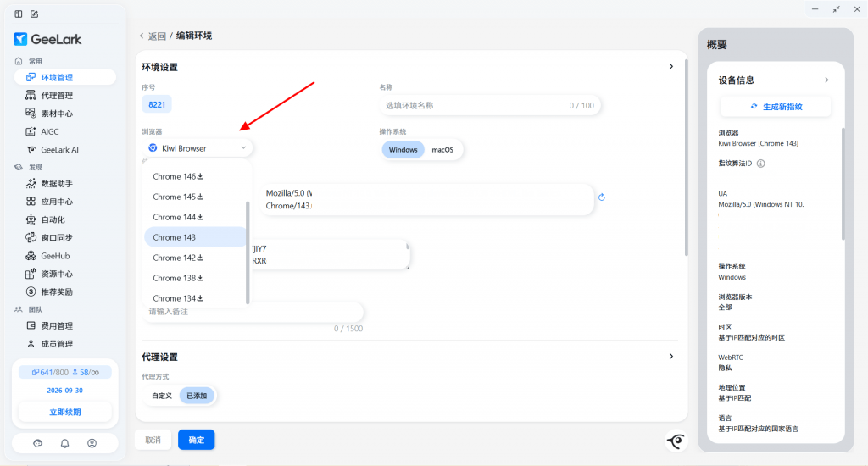Click the 立即续期 renew button
This screenshot has height=466, width=868.
[64, 412]
